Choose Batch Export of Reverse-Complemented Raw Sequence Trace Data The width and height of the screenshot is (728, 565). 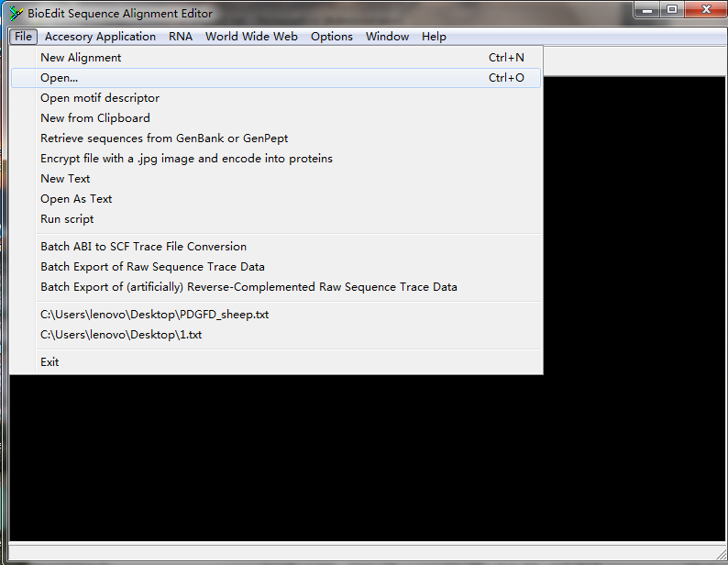[x=276, y=287]
